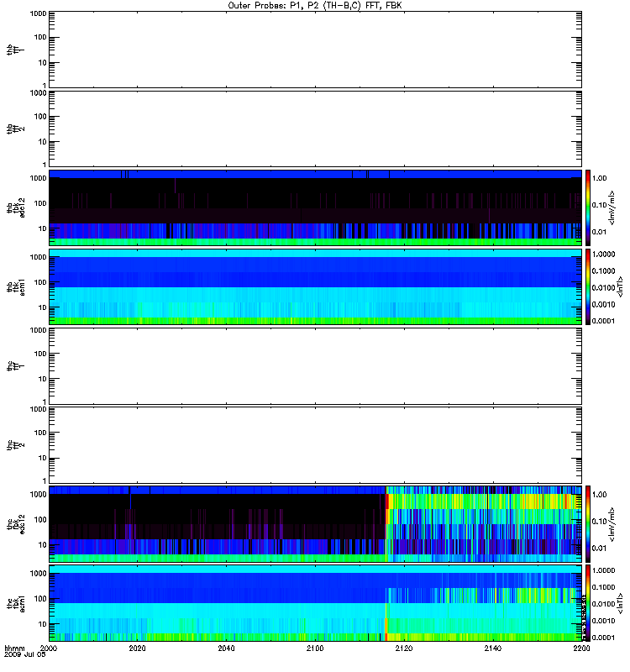Click the empty thb fff 2 plot panel

[x=316, y=129]
